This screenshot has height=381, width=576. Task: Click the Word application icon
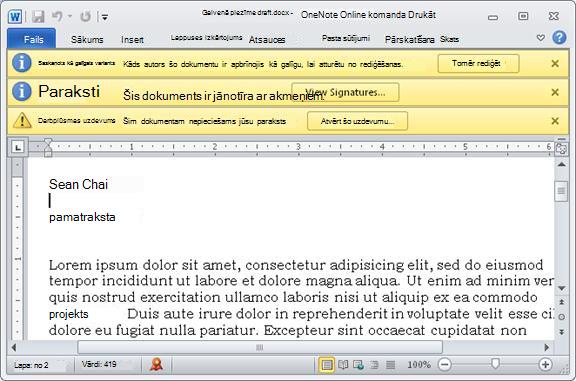click(15, 17)
